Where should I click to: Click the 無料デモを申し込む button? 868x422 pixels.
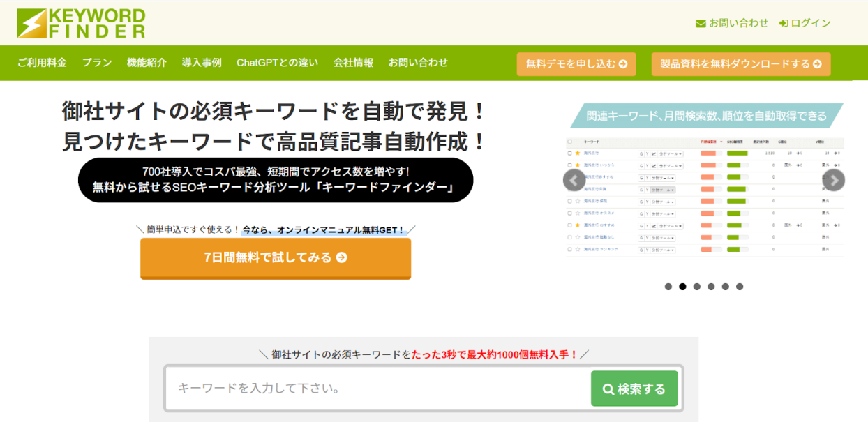pyautogui.click(x=576, y=64)
